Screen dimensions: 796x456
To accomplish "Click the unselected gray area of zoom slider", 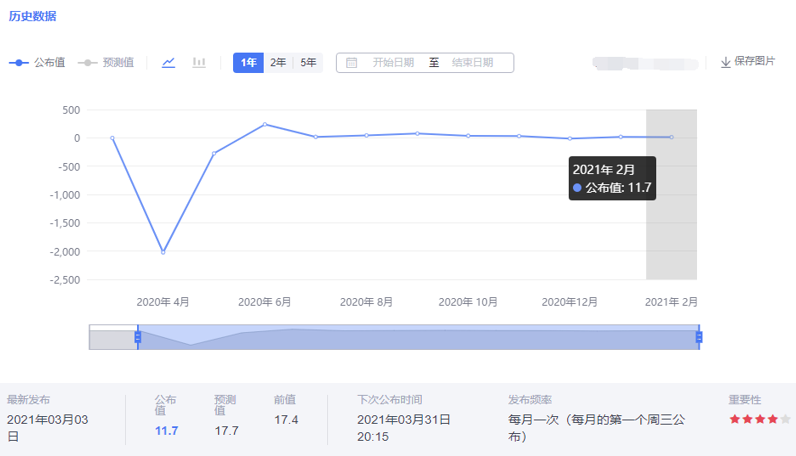I will point(113,339).
